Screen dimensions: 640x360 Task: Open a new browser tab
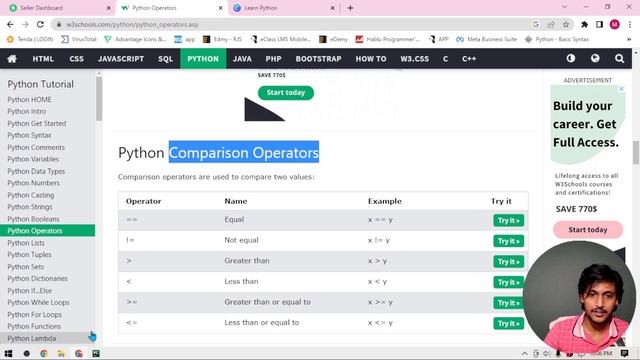350,8
